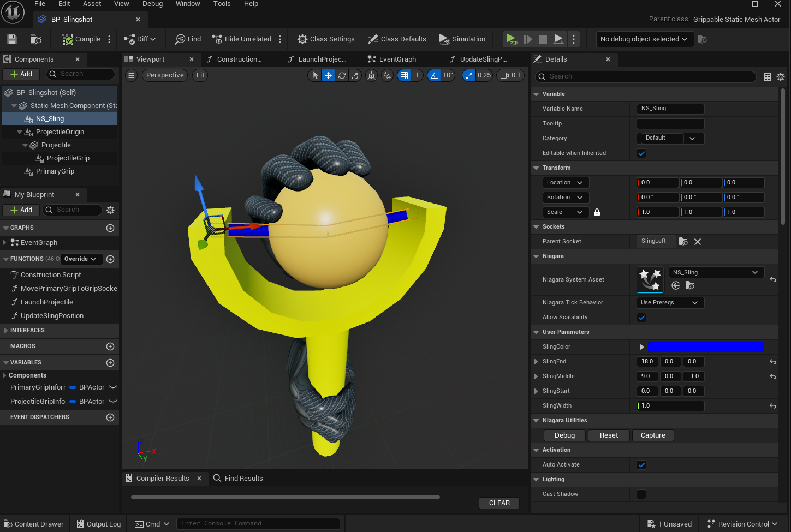Collapse the ProjectileOrigin tree node

20,132
